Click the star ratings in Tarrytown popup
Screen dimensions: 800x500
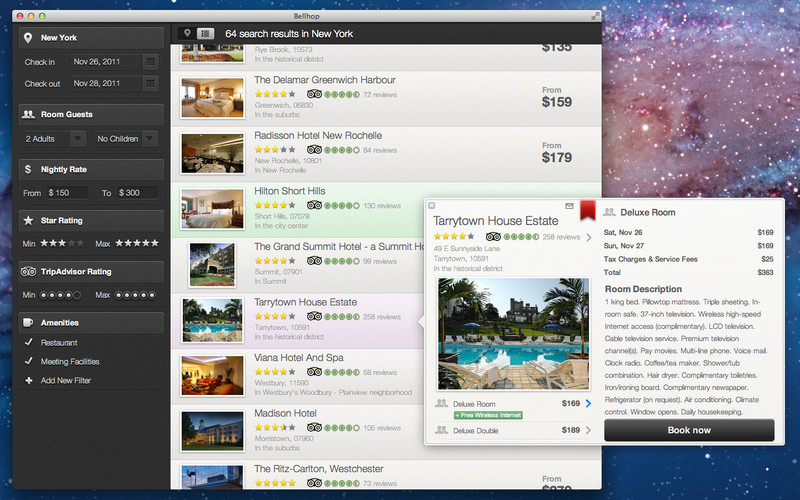click(454, 237)
